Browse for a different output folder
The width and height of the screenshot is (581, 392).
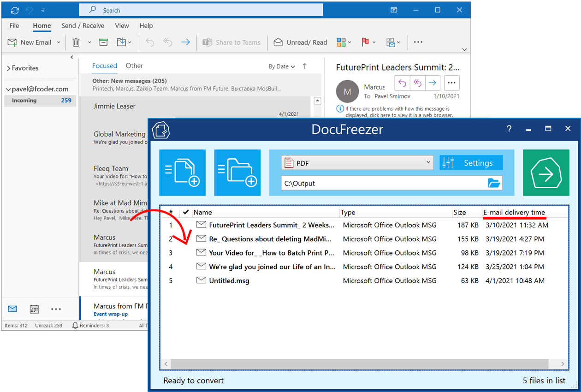pyautogui.click(x=494, y=183)
